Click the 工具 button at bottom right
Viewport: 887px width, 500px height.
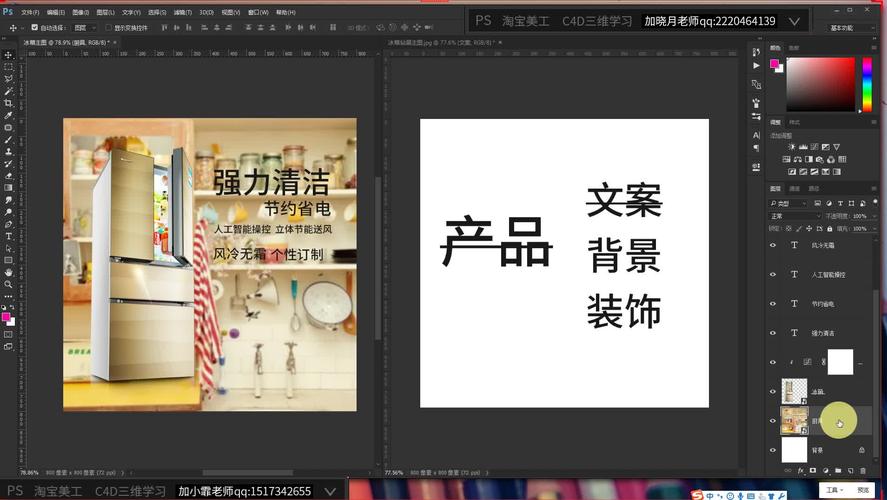[x=834, y=490]
